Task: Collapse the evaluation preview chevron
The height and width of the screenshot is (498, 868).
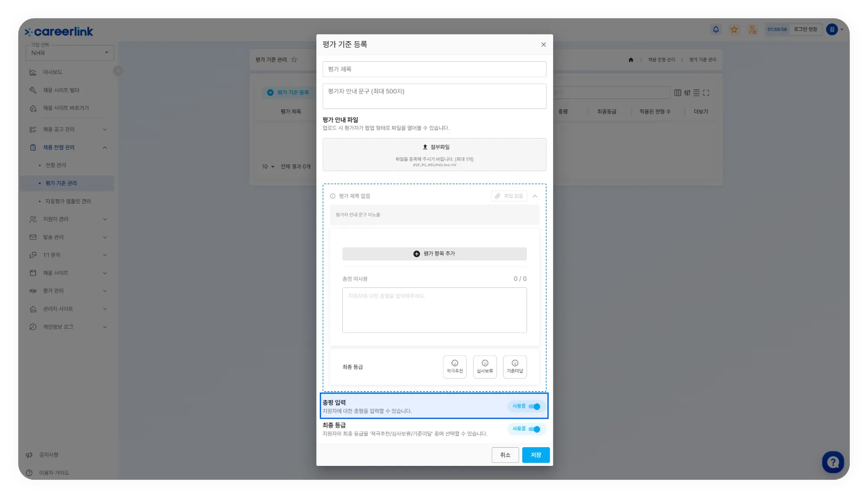Action: [535, 196]
